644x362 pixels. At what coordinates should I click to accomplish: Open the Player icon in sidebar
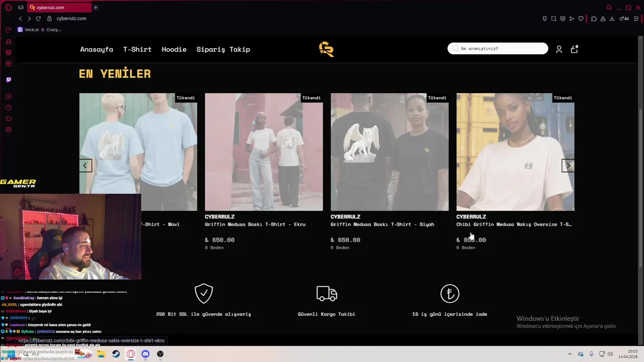[9, 97]
